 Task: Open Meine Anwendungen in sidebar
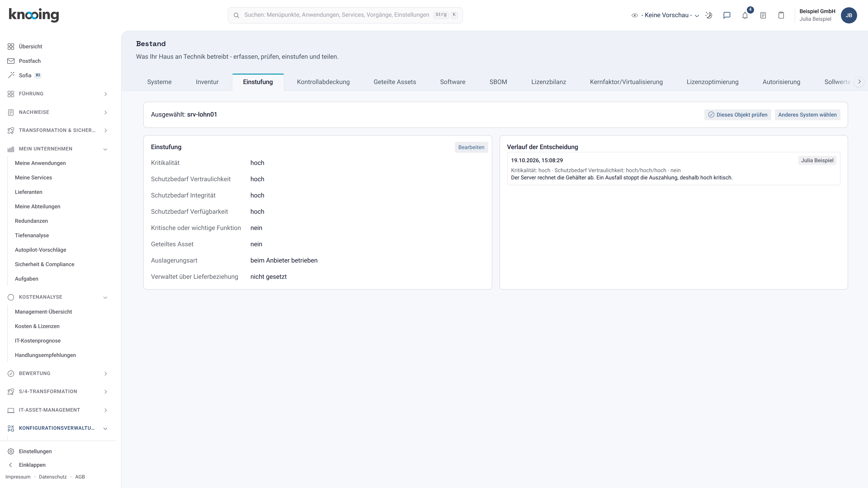pyautogui.click(x=40, y=163)
